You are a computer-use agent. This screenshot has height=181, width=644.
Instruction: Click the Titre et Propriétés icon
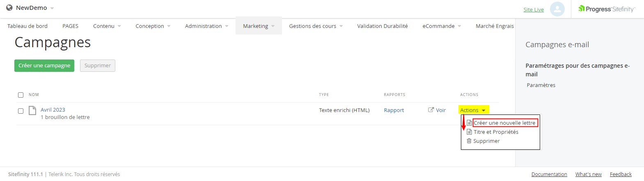click(x=469, y=132)
